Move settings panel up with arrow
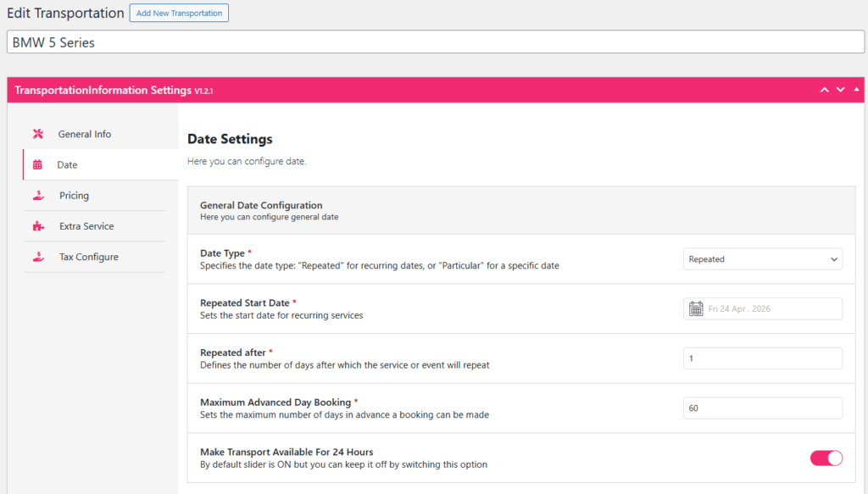The image size is (868, 494). coord(824,90)
